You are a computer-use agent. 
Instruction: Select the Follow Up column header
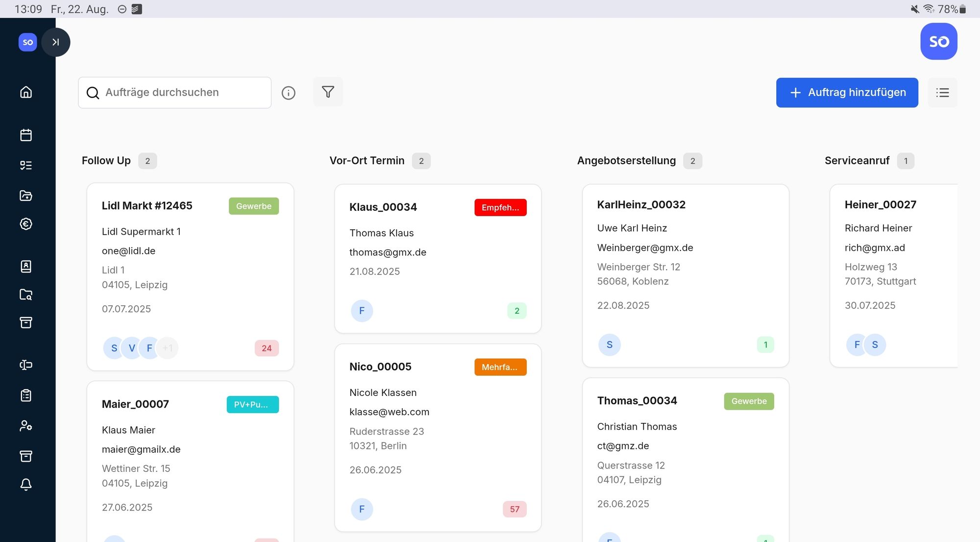[106, 161]
